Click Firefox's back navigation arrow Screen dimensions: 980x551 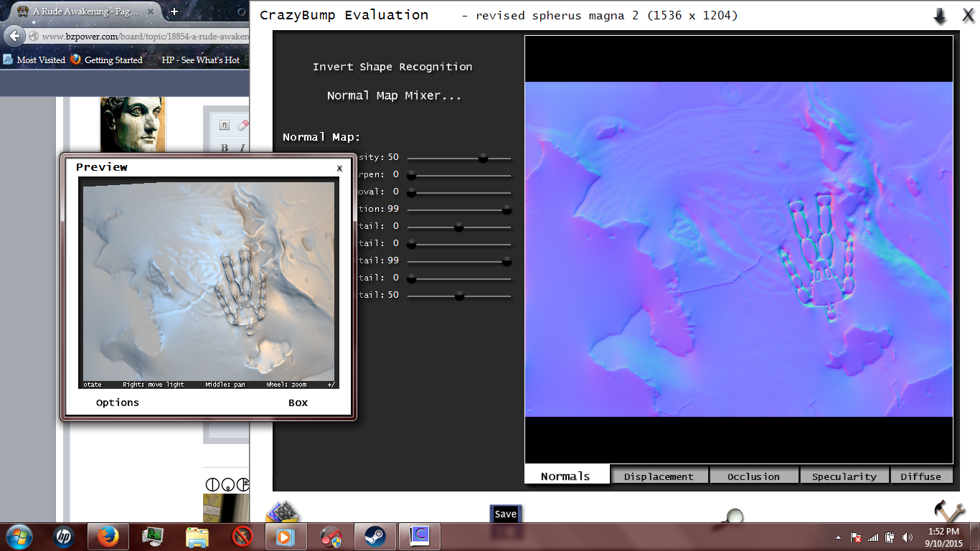tap(15, 35)
